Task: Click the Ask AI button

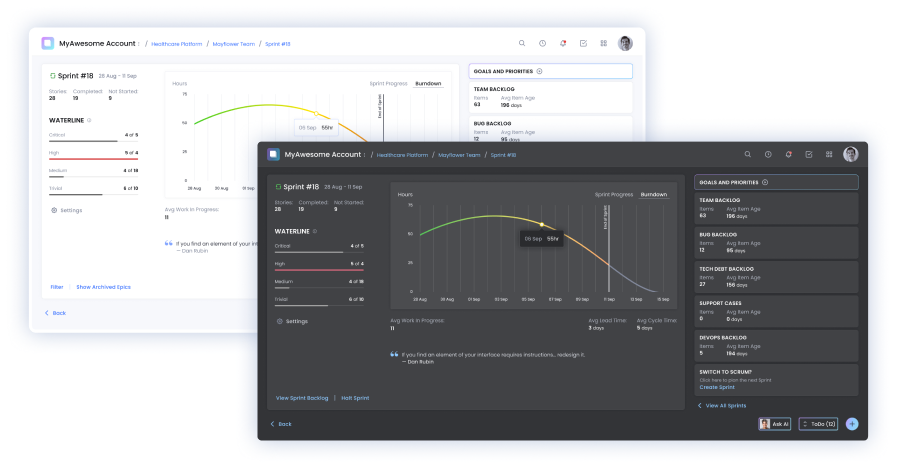Action: point(775,424)
